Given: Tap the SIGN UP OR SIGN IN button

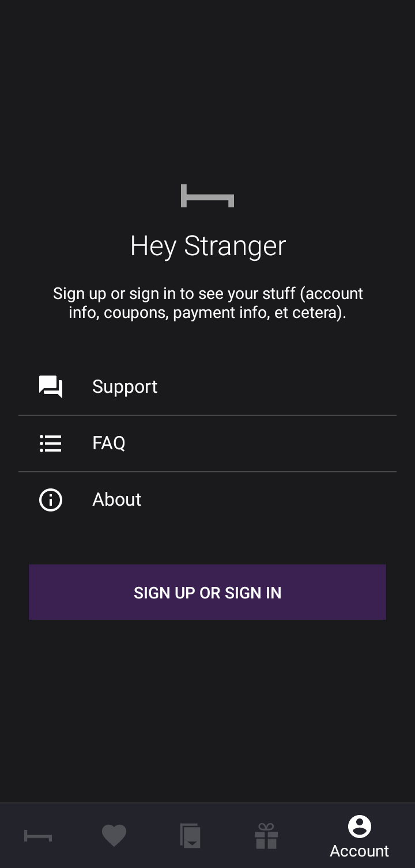Looking at the screenshot, I should (x=207, y=592).
